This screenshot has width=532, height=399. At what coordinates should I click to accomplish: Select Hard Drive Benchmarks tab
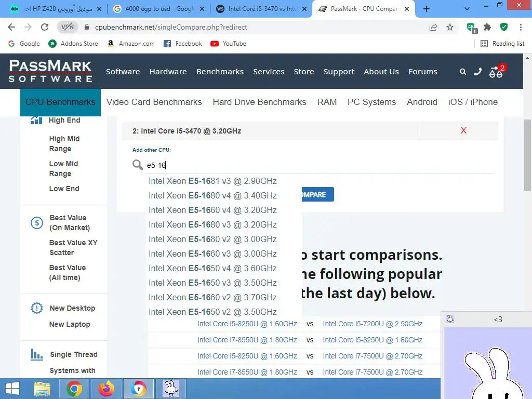tap(260, 102)
